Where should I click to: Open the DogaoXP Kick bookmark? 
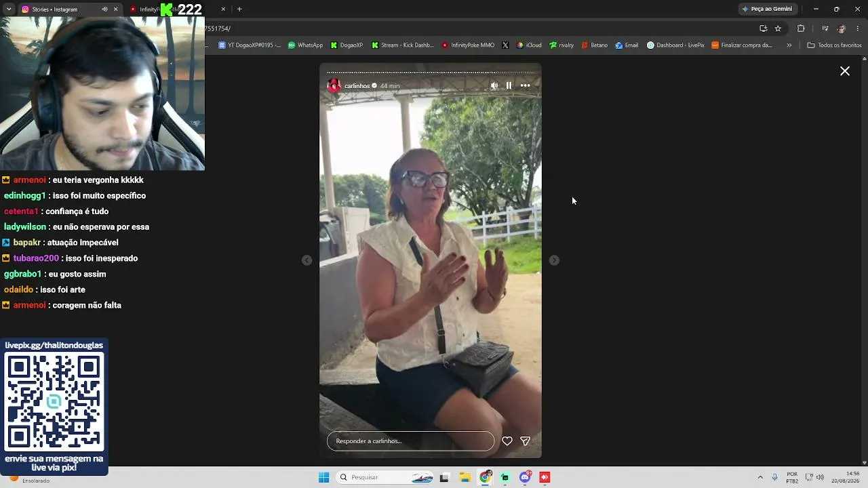(347, 45)
